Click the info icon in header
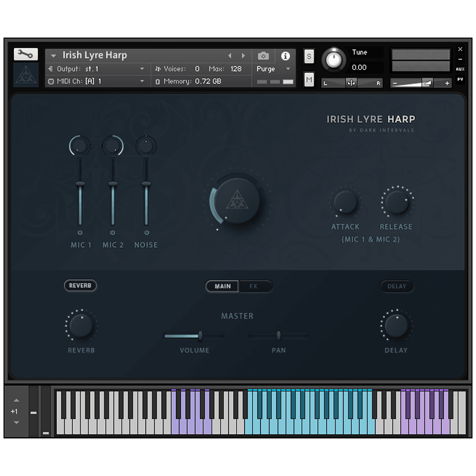476x476 pixels. (x=285, y=56)
